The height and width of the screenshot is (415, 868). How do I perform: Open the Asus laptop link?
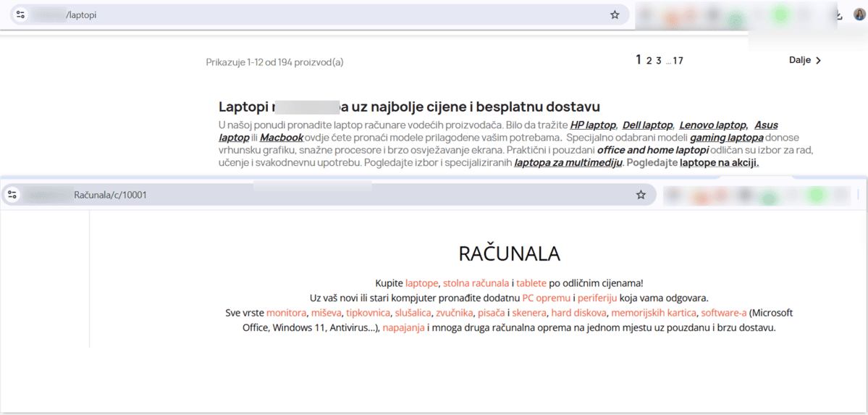point(766,125)
